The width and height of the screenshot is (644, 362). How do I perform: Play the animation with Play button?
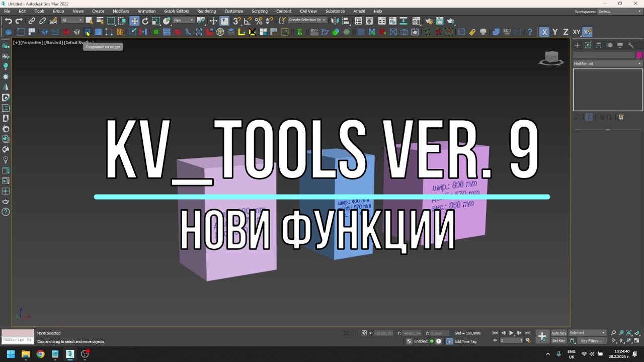(x=512, y=333)
